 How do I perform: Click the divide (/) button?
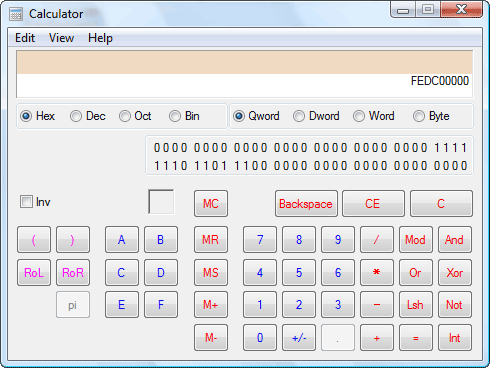tap(377, 240)
